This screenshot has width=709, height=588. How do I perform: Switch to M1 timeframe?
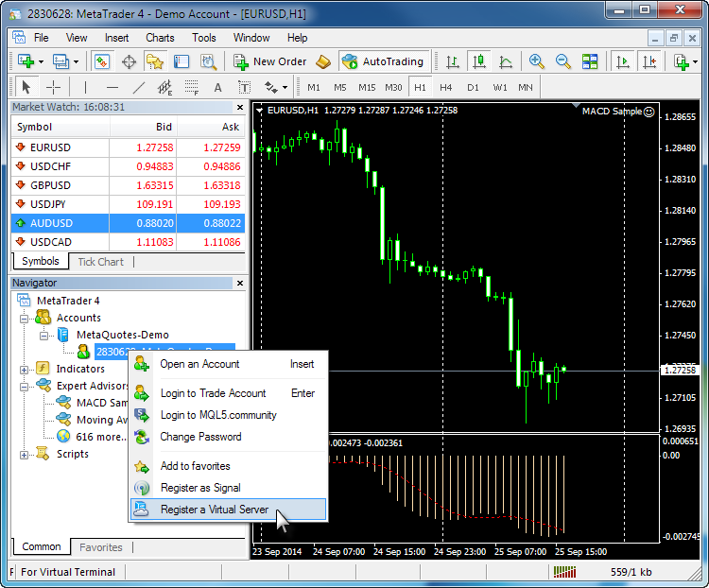[x=314, y=87]
